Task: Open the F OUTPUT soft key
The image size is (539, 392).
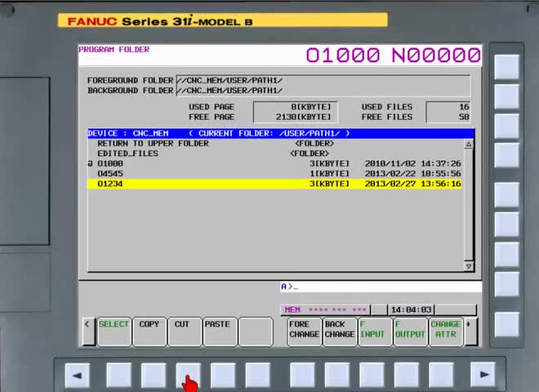Action: coord(411,332)
